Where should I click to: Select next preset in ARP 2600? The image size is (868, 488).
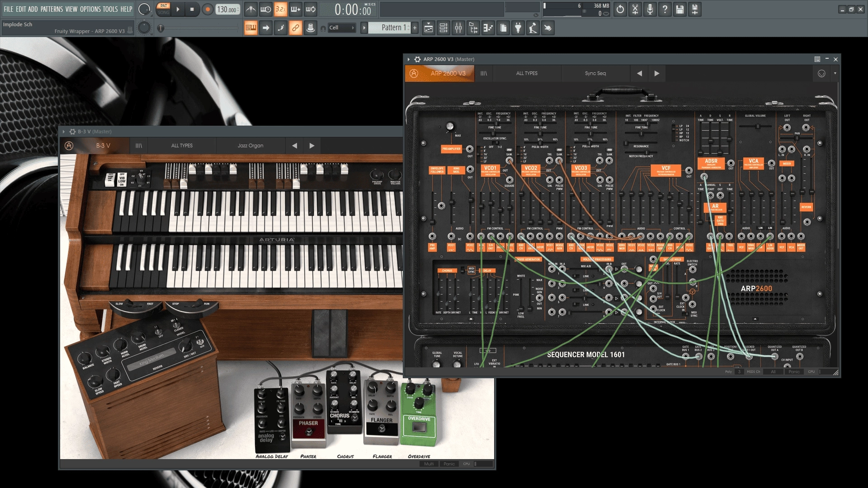(657, 73)
